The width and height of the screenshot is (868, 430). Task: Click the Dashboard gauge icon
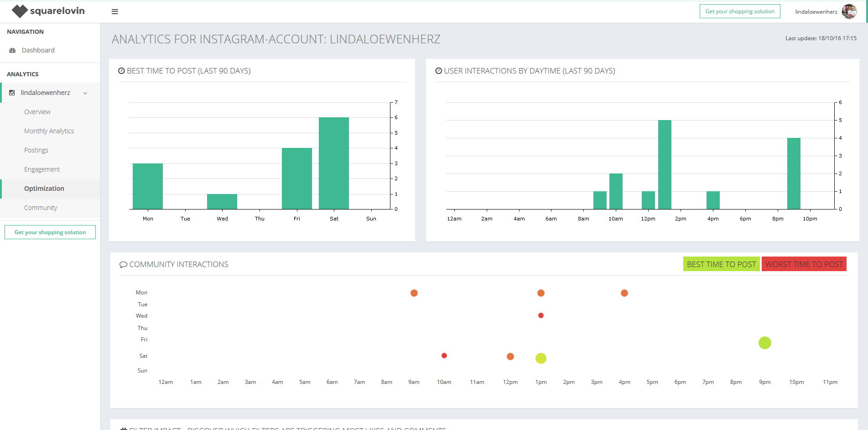click(x=12, y=50)
